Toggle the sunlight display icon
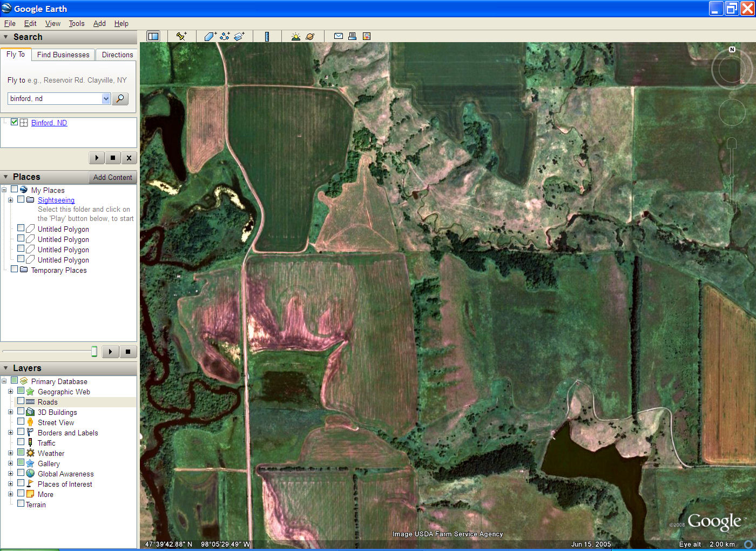Viewport: 756px width, 551px height. (x=295, y=36)
